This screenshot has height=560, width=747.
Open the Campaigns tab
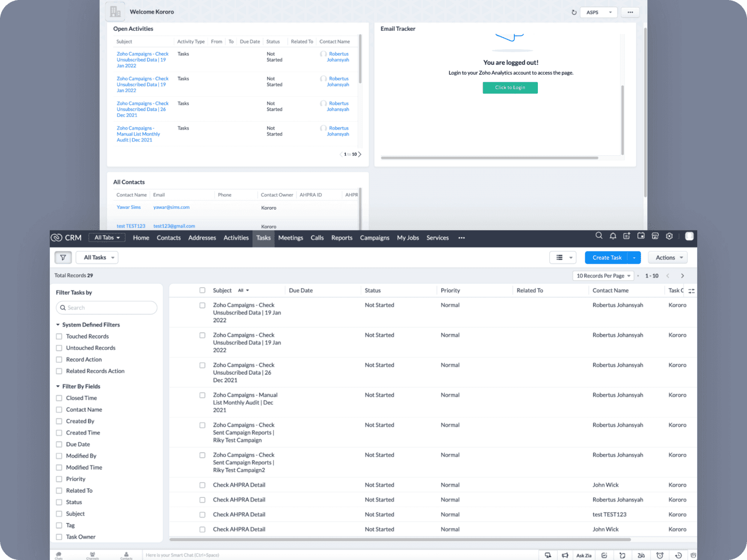pos(375,238)
